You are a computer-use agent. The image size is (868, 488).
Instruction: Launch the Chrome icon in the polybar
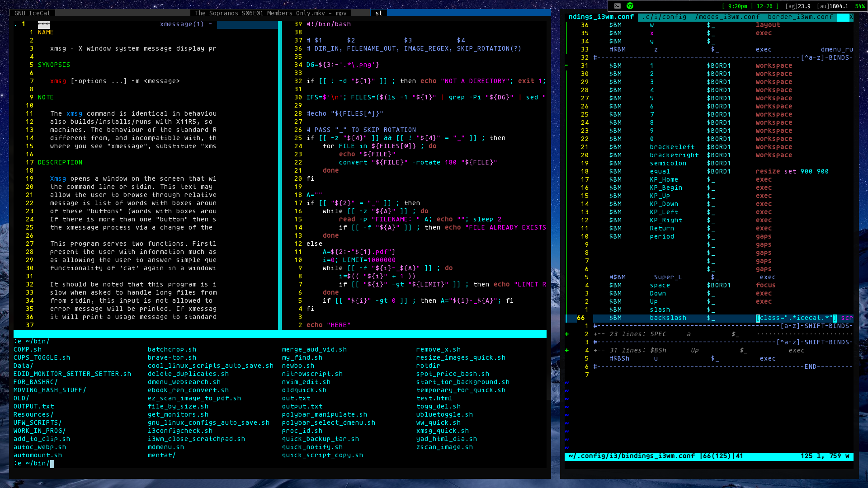click(630, 6)
